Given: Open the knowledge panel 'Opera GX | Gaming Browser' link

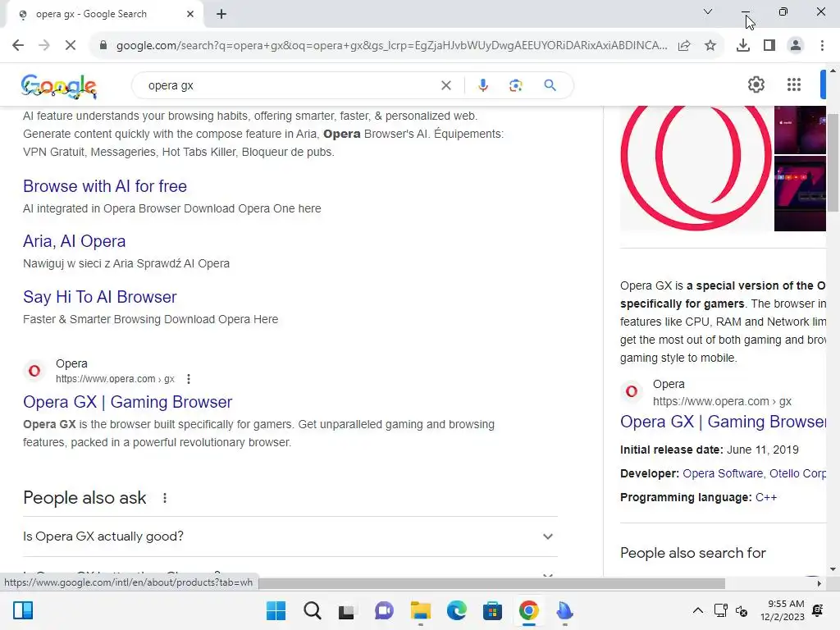Looking at the screenshot, I should click(x=723, y=422).
